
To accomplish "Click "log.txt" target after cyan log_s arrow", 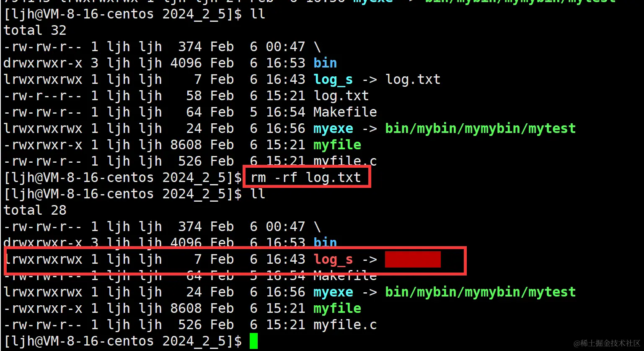I will click(413, 80).
